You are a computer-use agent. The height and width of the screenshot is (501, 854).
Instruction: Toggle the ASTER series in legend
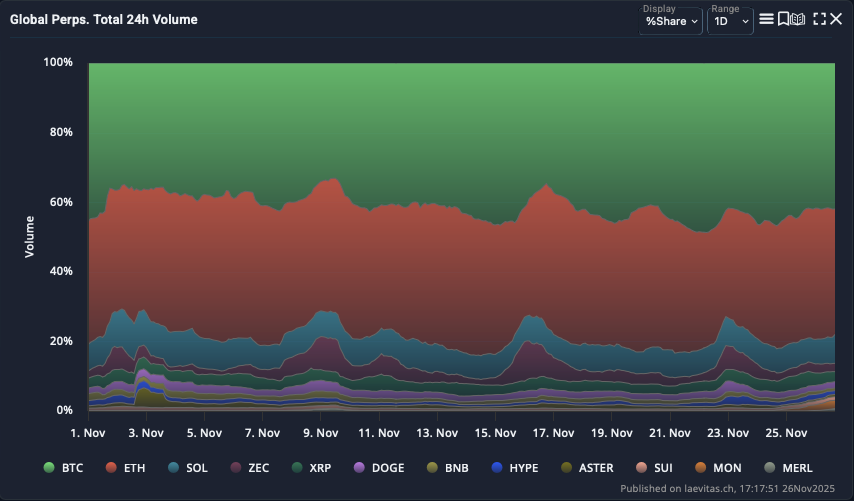pyautogui.click(x=594, y=467)
